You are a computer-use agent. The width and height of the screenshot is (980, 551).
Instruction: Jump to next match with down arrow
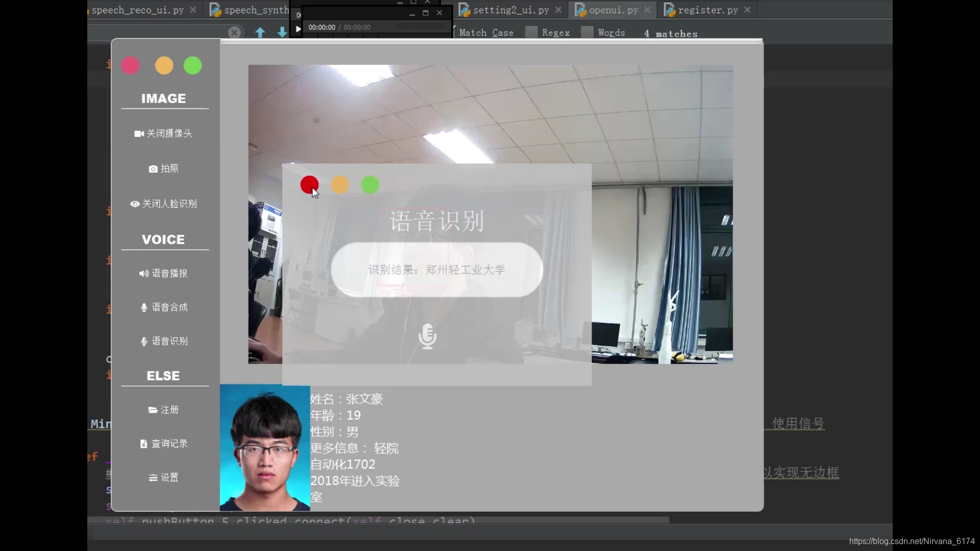pyautogui.click(x=282, y=33)
